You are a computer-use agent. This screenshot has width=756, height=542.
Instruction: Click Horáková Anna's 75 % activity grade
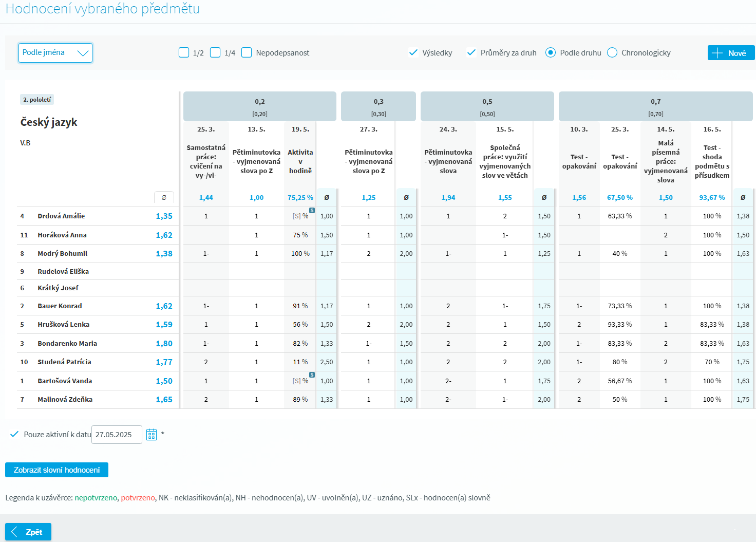(300, 235)
